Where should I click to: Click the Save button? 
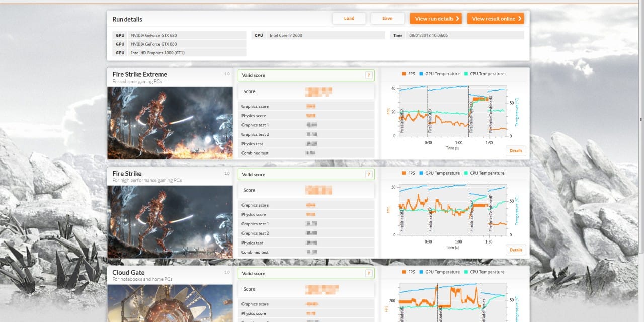pos(387,19)
